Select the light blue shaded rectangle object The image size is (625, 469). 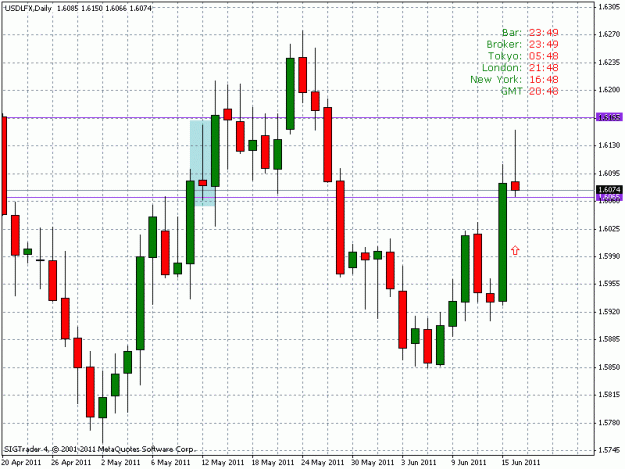point(202,163)
